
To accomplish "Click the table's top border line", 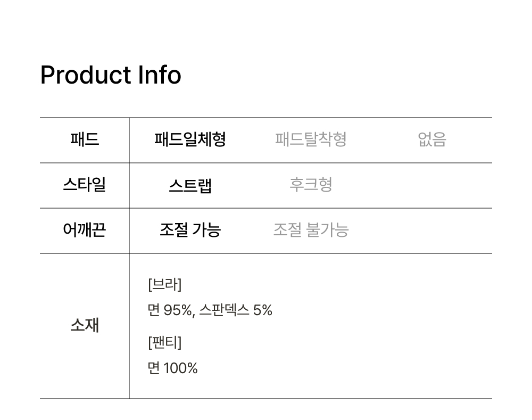I will [266, 118].
